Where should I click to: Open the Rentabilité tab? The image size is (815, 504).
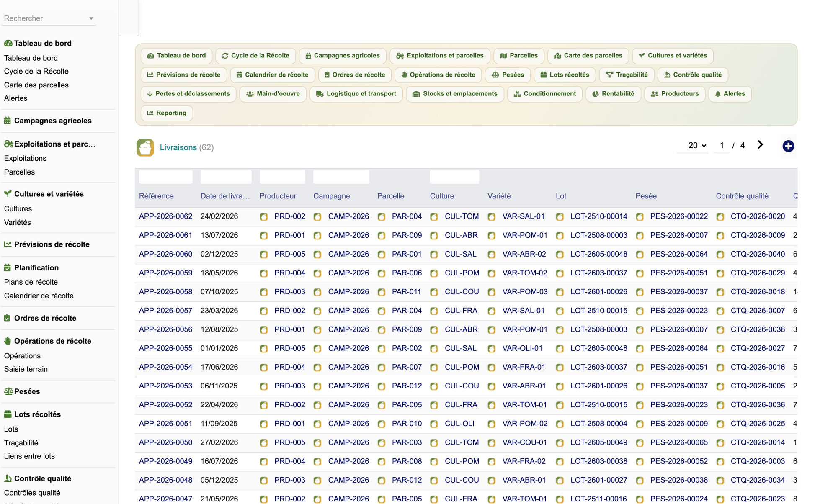613,94
